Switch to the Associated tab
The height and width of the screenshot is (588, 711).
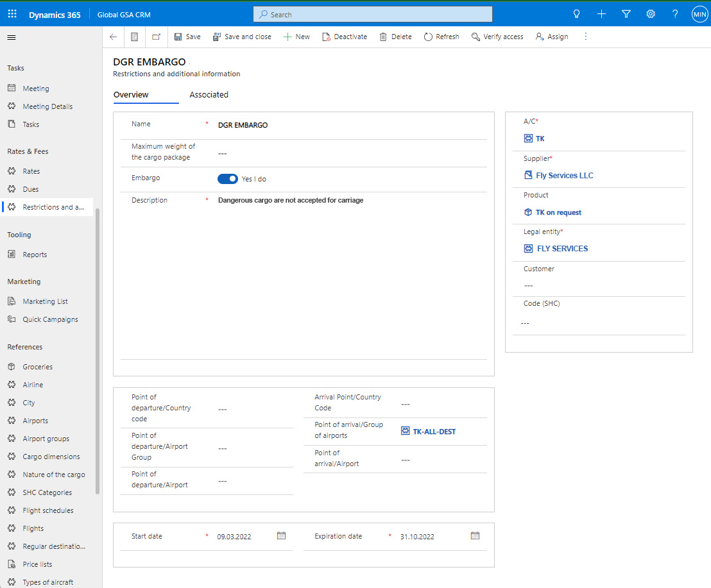click(209, 95)
